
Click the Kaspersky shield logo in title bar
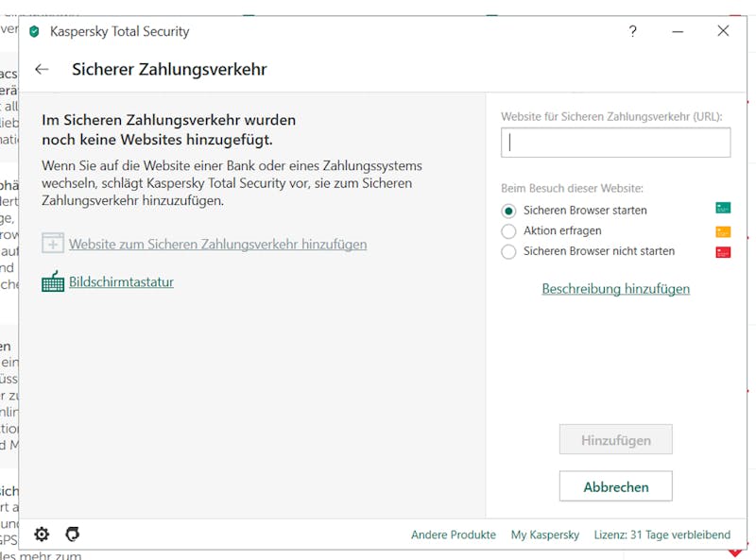(x=34, y=32)
